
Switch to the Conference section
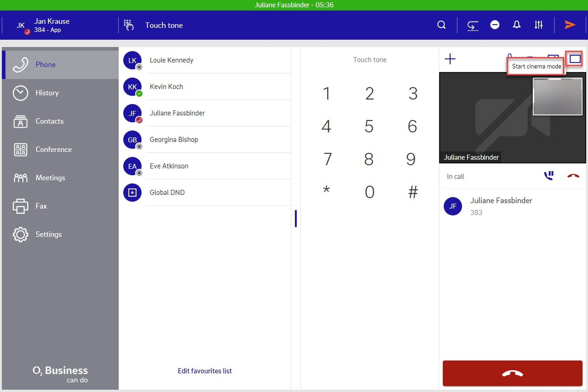tap(54, 150)
